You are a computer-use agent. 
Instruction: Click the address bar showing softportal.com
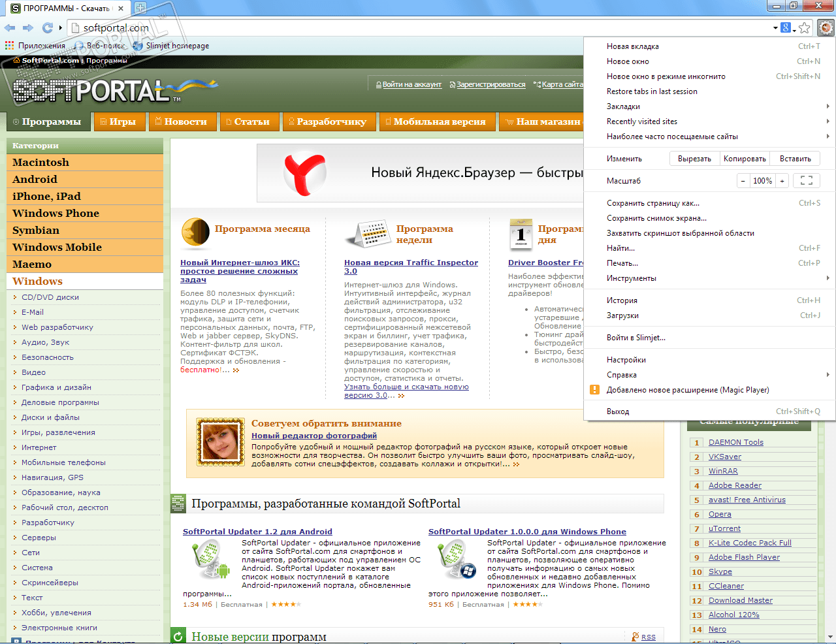418,28
